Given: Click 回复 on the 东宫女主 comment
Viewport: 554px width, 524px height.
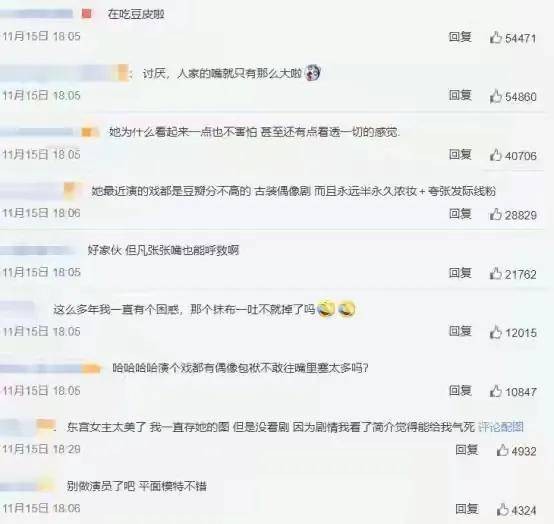Looking at the screenshot, I should pos(467,449).
